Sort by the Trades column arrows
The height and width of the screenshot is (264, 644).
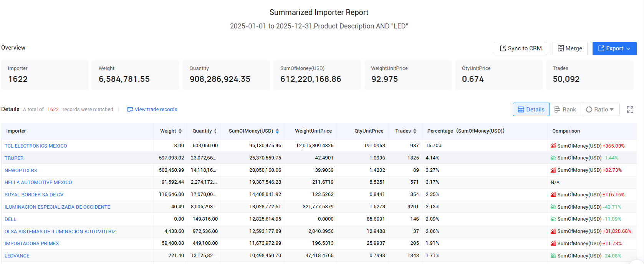415,131
